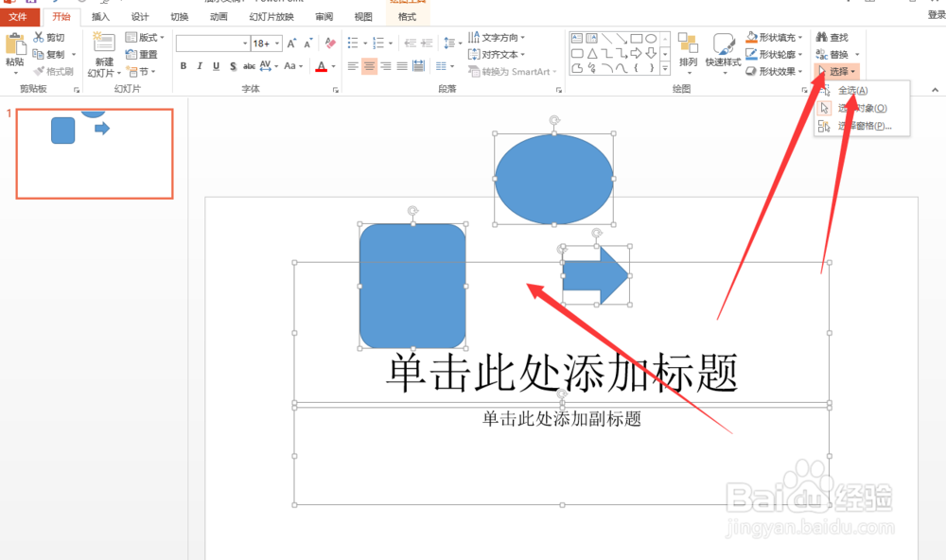
Task: Expand the Layout (版式) dropdown
Action: (145, 38)
